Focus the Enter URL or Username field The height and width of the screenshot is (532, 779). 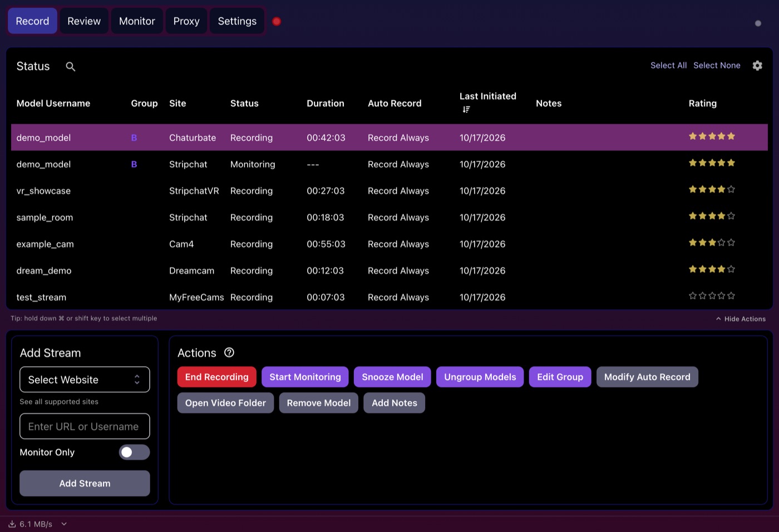[85, 426]
